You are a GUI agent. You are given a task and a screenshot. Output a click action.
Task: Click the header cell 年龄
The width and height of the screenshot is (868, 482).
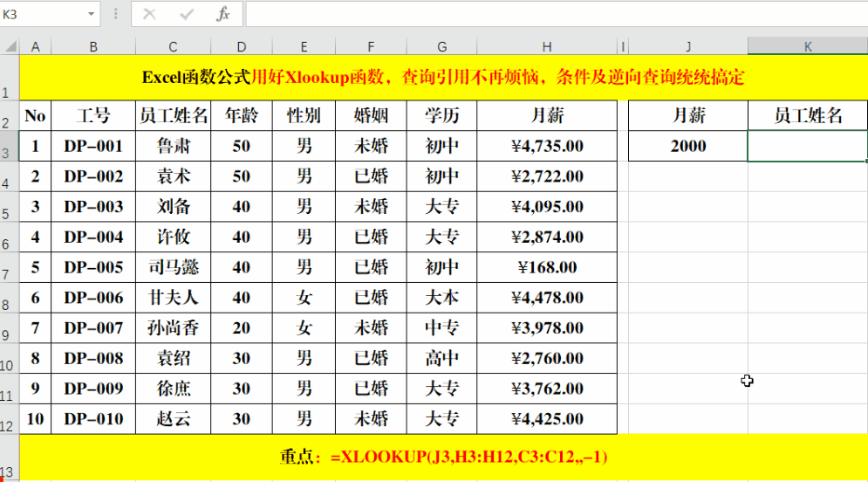242,116
